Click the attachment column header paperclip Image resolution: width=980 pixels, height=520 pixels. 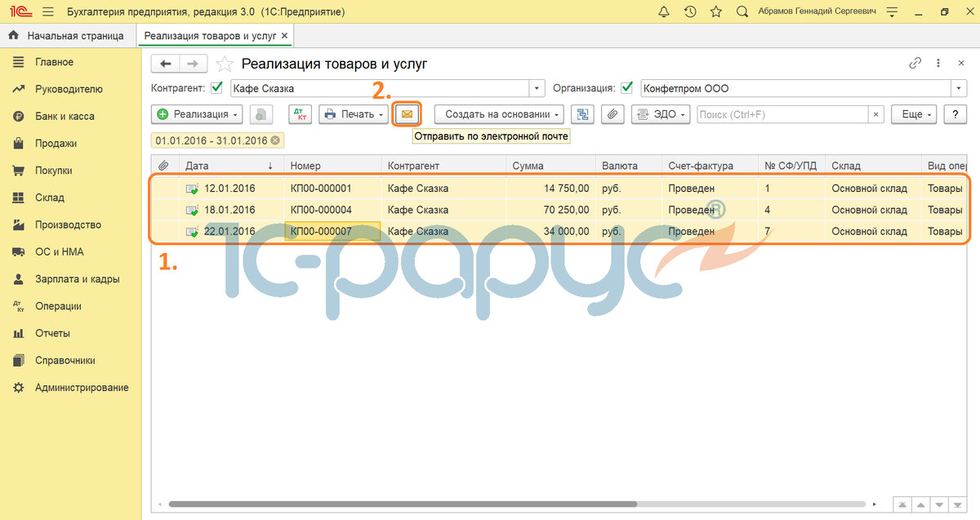pyautogui.click(x=163, y=166)
